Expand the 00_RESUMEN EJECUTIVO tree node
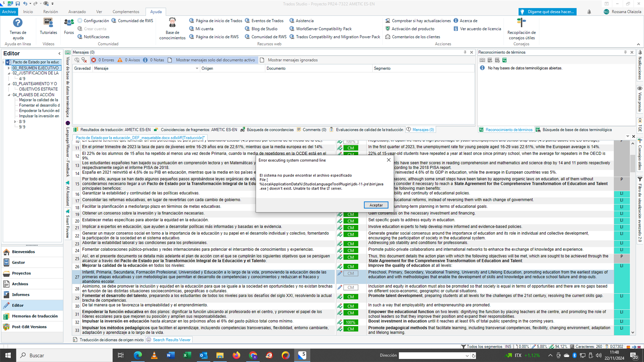Viewport: 644px width, 362px height. point(9,68)
